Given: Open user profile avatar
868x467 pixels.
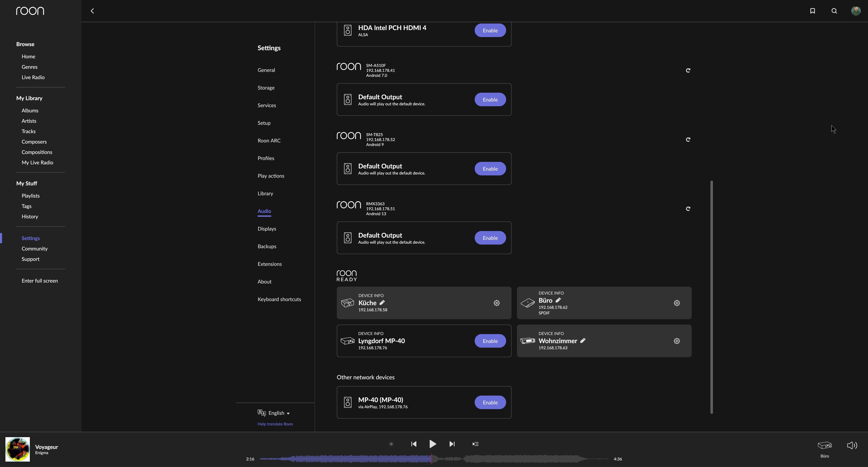Looking at the screenshot, I should 856,11.
